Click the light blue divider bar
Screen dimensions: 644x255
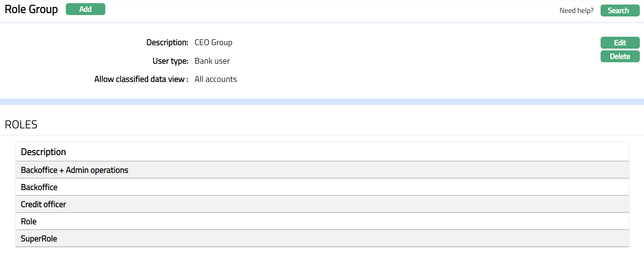322,102
